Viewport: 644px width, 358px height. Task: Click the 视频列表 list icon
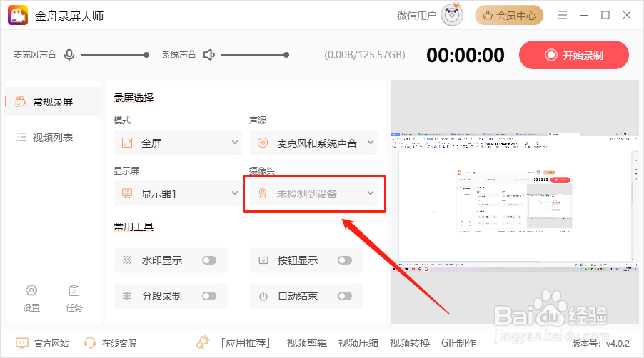(x=21, y=137)
